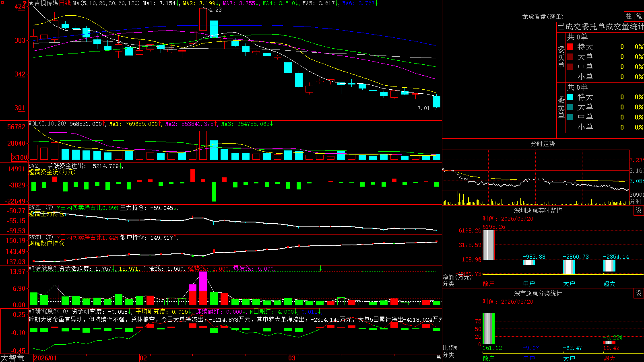Viewport: 644px width, 362px height.
Task: Click the 主力持仓: -59.045 value
Action: point(149,208)
